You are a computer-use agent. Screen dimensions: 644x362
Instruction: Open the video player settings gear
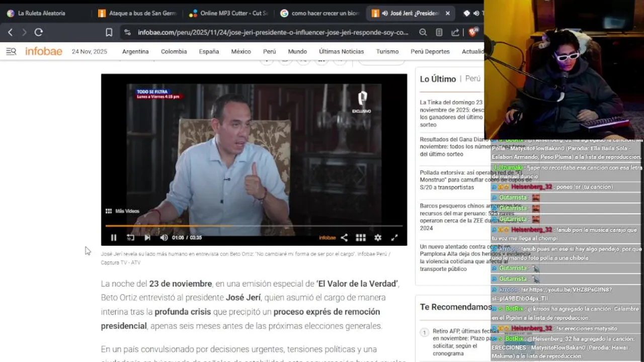point(378,238)
